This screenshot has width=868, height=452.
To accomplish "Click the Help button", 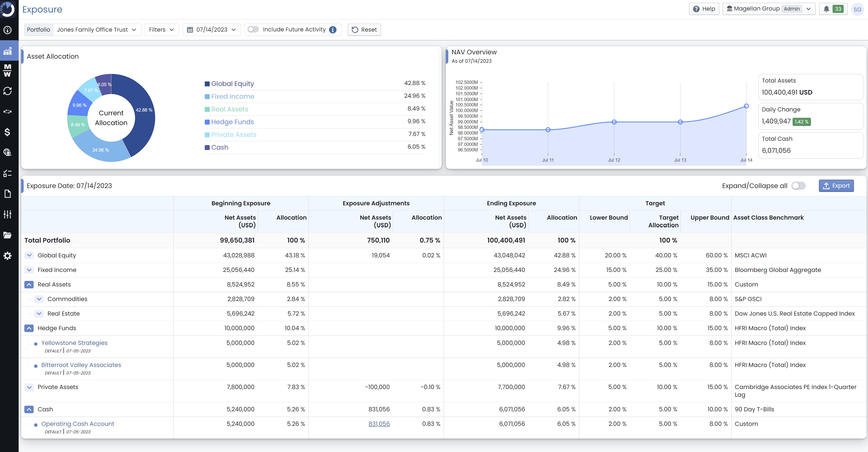I will tap(704, 9).
